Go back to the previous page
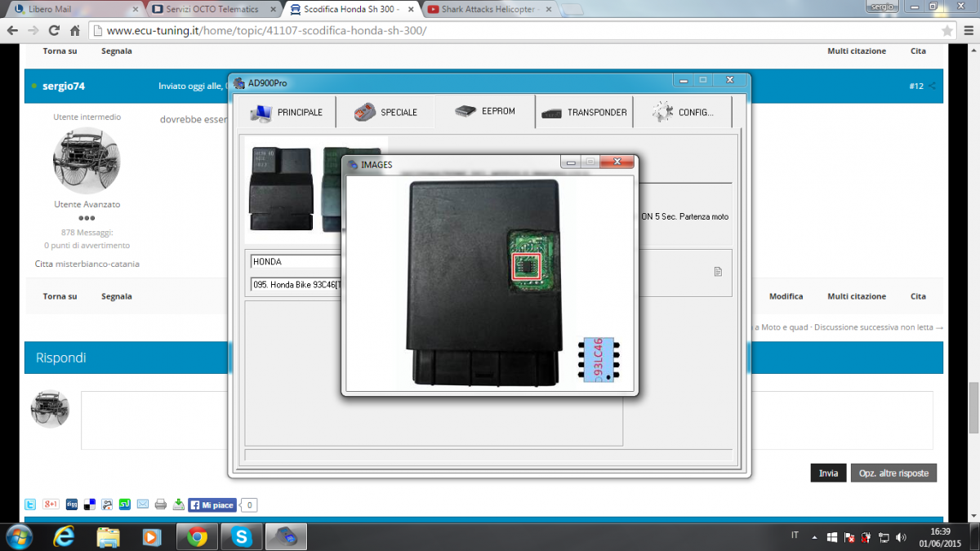This screenshot has height=551, width=980. click(13, 30)
